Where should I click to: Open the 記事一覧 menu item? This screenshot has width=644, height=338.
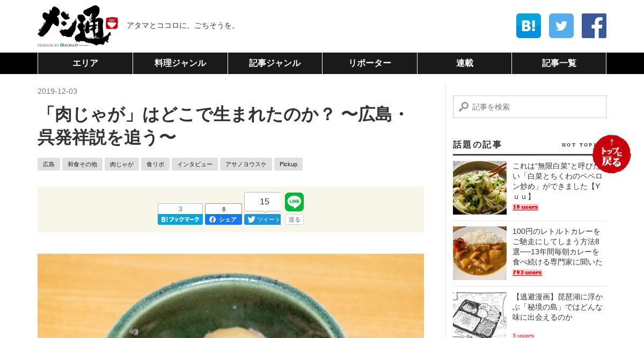click(x=559, y=63)
